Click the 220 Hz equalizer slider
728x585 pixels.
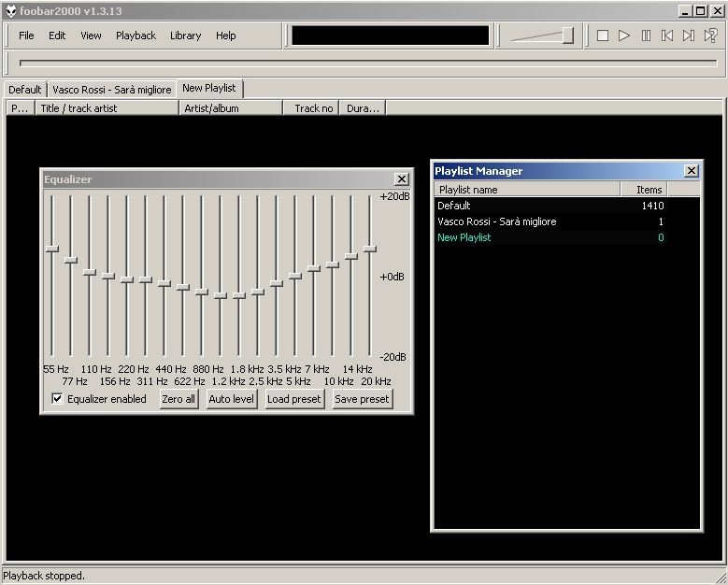click(x=127, y=279)
